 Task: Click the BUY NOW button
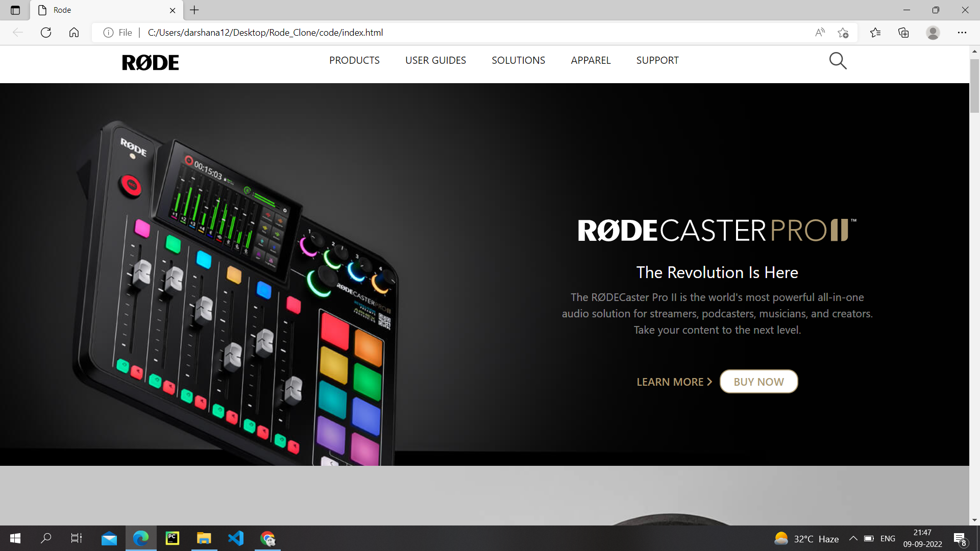click(758, 382)
